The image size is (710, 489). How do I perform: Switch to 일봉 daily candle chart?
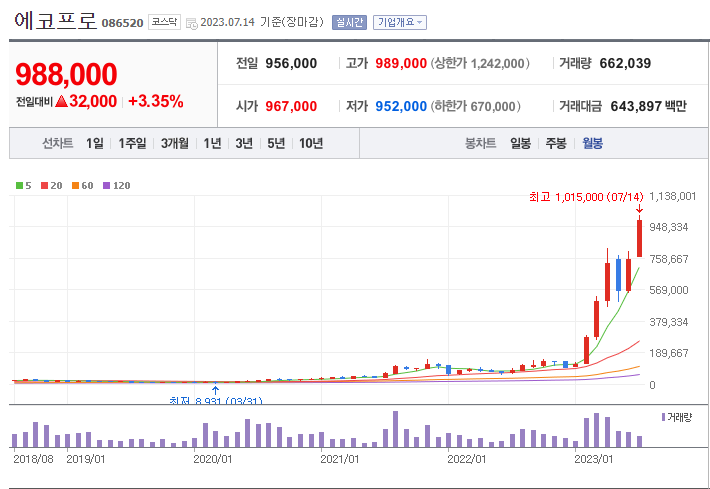pos(520,144)
